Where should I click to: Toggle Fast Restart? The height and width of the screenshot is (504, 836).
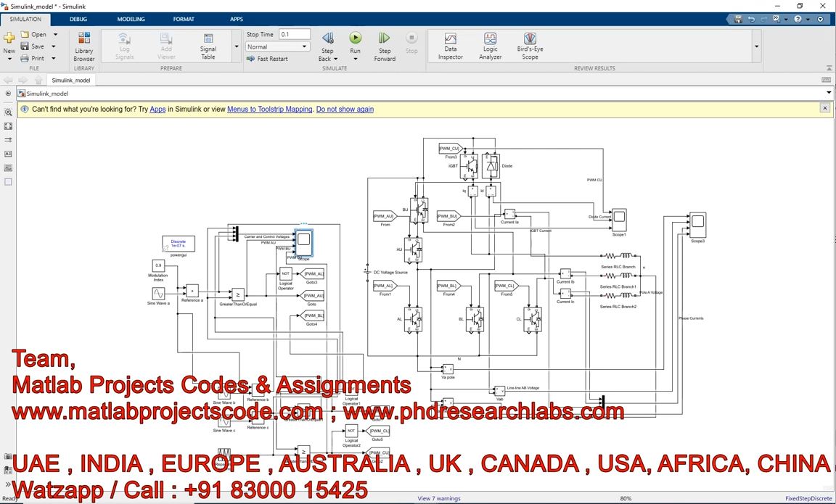[x=267, y=59]
